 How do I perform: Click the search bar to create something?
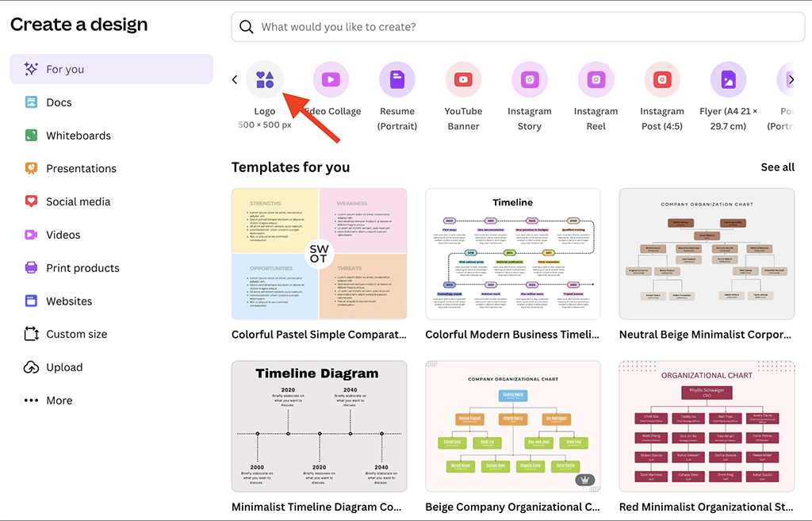click(x=516, y=26)
